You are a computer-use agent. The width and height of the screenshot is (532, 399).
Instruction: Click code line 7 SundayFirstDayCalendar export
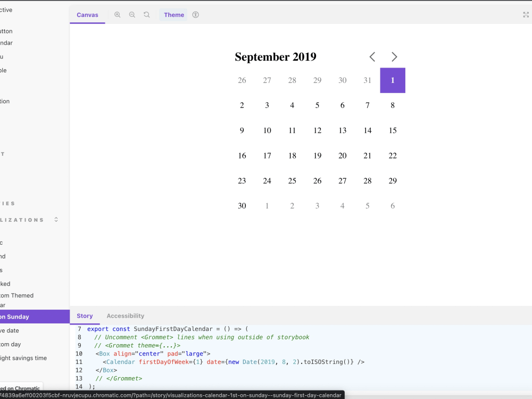point(168,329)
